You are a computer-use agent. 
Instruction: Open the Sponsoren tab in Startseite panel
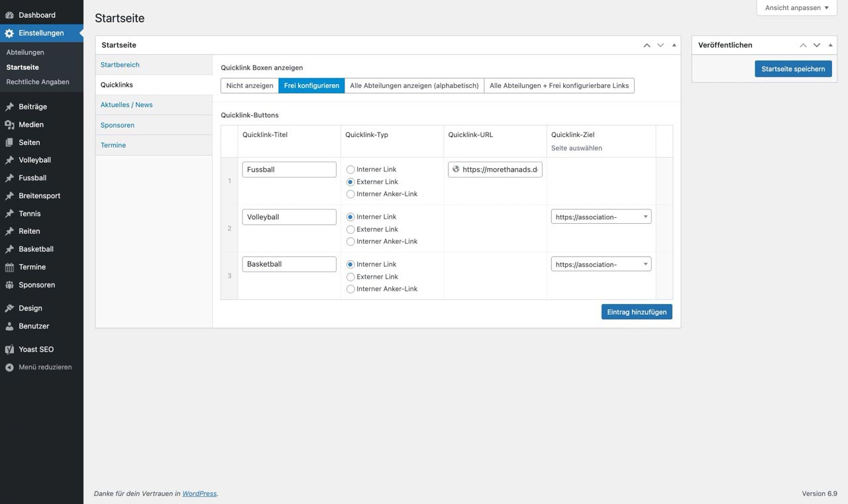pyautogui.click(x=117, y=125)
